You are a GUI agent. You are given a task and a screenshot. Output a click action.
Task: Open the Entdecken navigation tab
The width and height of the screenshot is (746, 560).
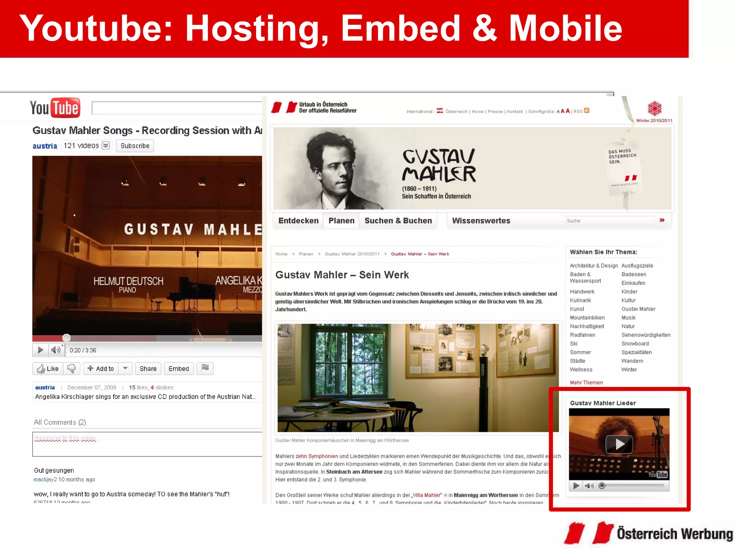click(298, 221)
